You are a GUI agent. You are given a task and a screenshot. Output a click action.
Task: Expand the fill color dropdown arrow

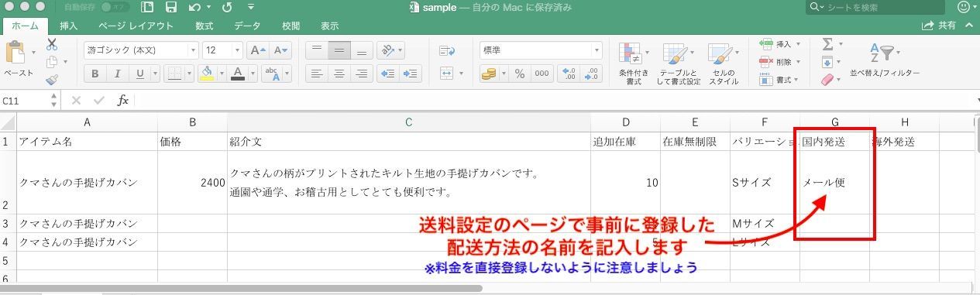click(221, 74)
